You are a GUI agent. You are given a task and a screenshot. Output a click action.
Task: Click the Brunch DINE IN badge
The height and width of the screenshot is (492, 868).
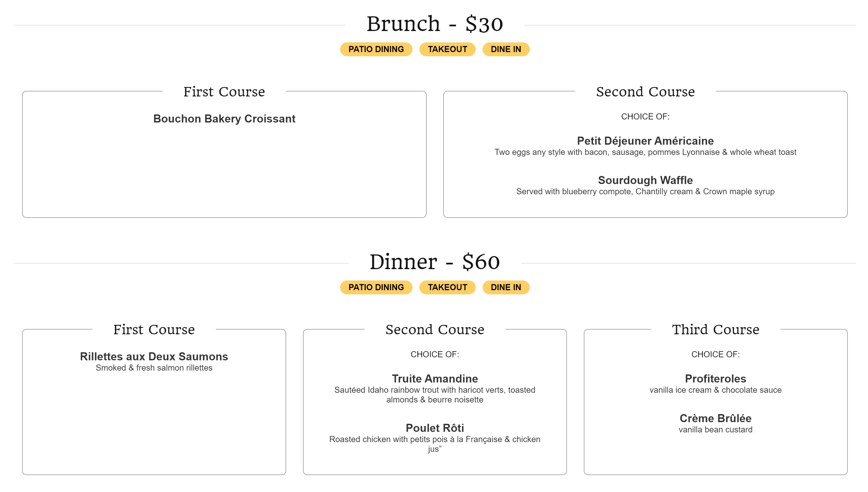click(505, 49)
